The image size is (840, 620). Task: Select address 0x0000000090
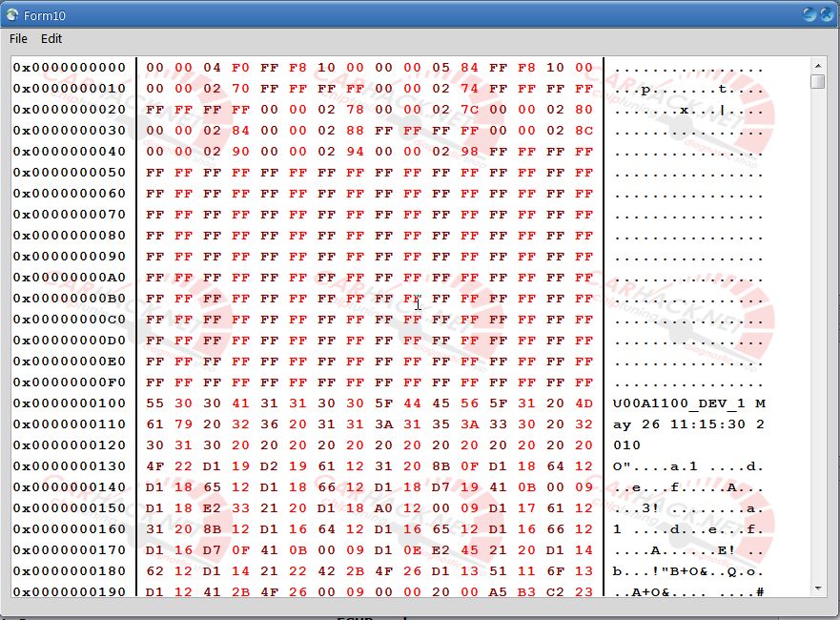pos(70,257)
